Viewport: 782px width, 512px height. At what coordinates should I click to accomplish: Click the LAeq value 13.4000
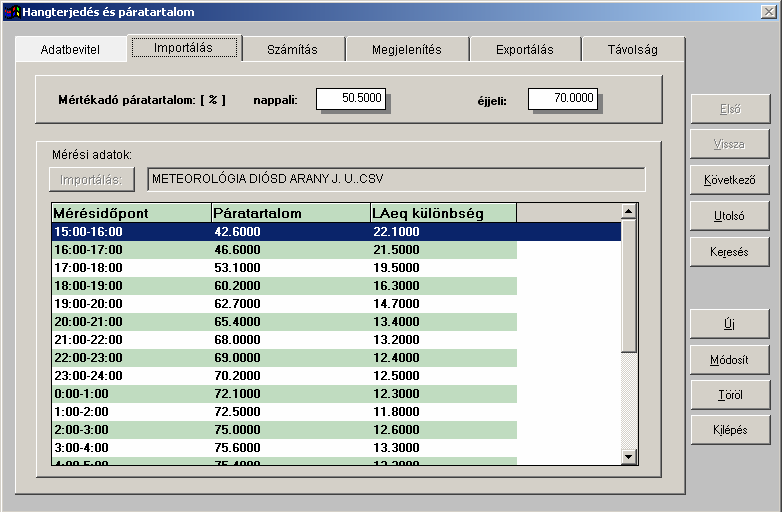point(396,322)
